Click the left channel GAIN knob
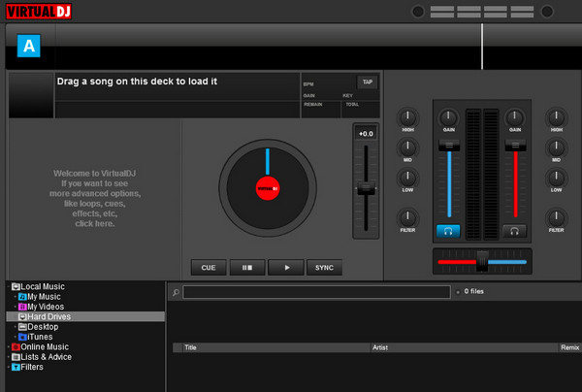This screenshot has width=582, height=392. pos(448,116)
